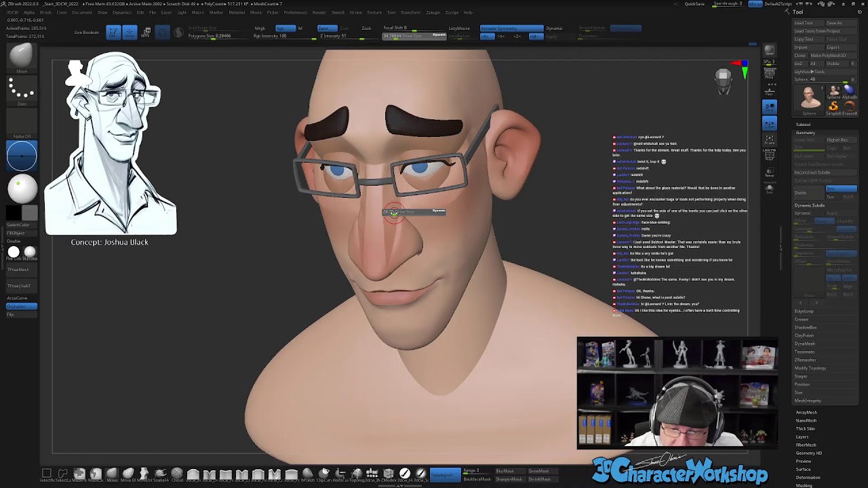Toggle Activate Symmetry button

click(x=511, y=28)
